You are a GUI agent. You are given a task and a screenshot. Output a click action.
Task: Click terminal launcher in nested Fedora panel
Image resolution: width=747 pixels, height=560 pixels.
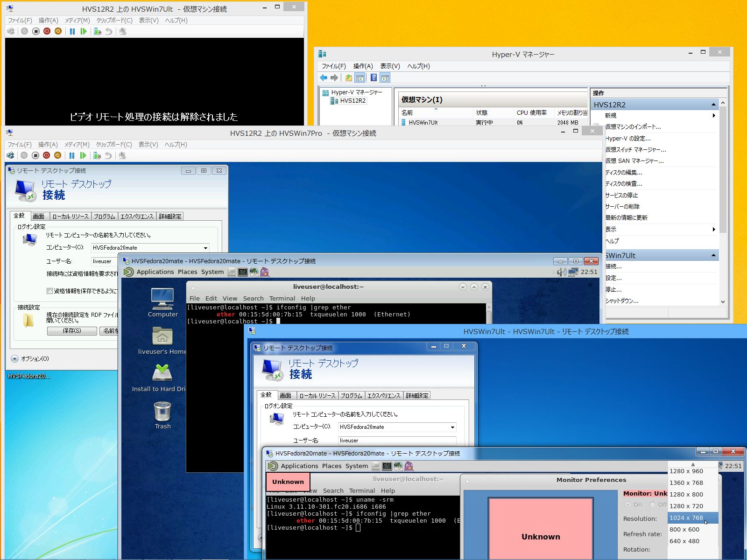pyautogui.click(x=387, y=466)
